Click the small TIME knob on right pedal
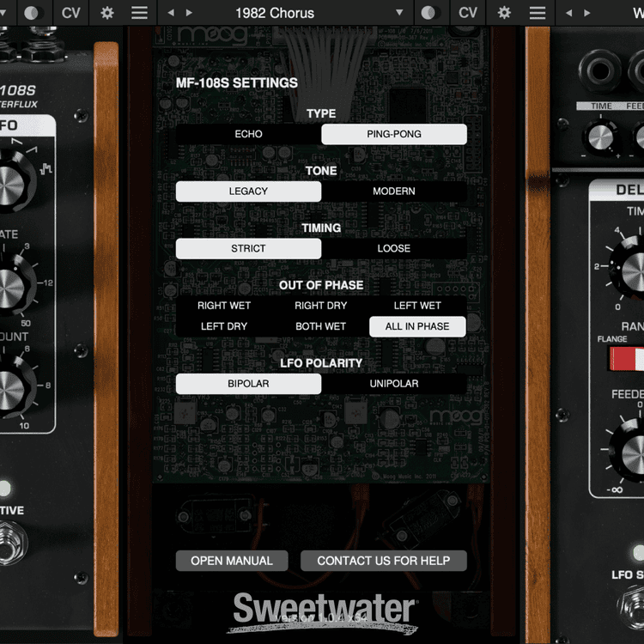 (600, 137)
